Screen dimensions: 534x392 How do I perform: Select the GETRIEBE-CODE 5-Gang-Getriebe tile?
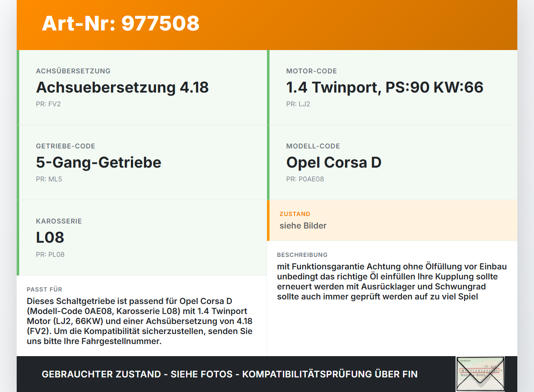[x=142, y=162]
